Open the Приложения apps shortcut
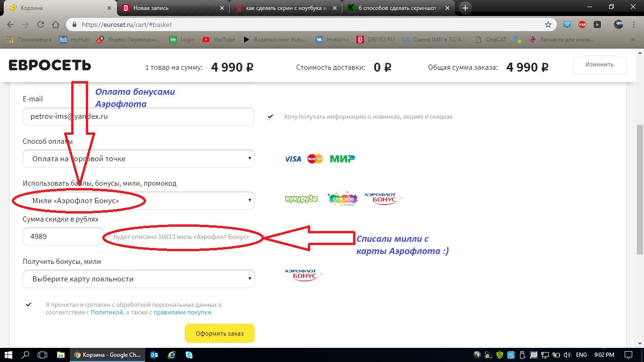Image resolution: width=644 pixels, height=362 pixels. (x=30, y=40)
